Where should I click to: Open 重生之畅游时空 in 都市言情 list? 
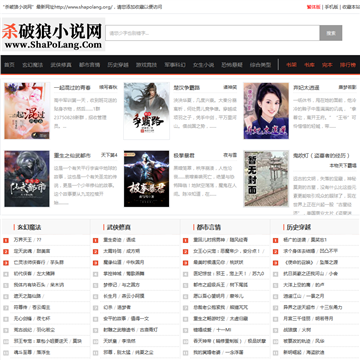209,319
